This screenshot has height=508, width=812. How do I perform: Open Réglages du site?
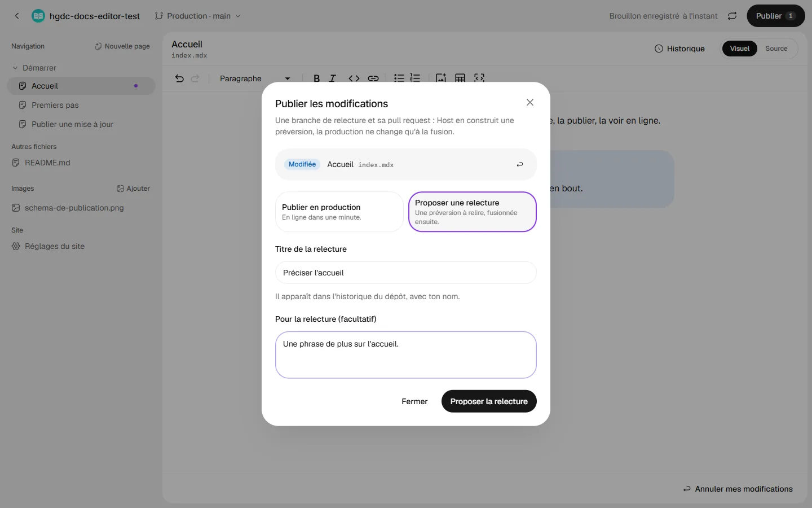pos(81,246)
